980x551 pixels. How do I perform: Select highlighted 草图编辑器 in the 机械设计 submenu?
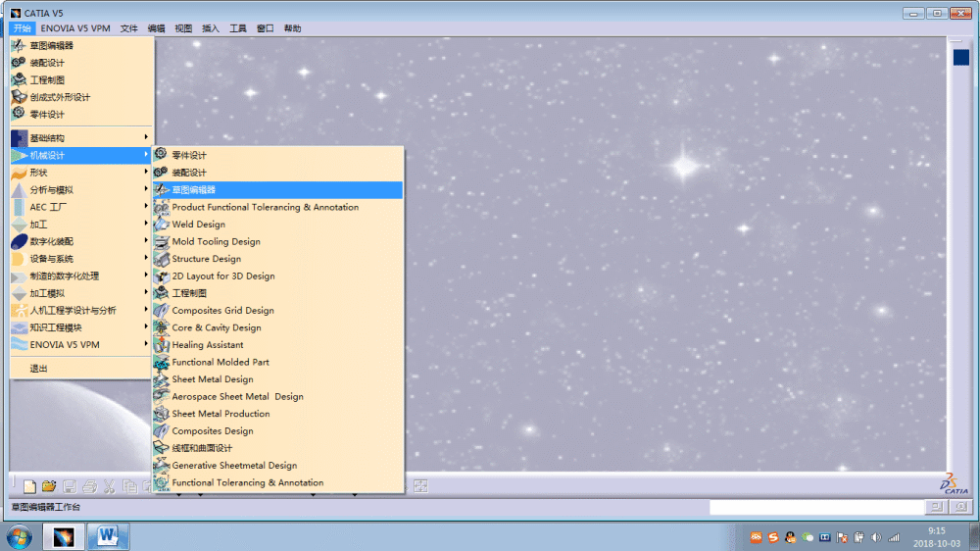pyautogui.click(x=278, y=189)
